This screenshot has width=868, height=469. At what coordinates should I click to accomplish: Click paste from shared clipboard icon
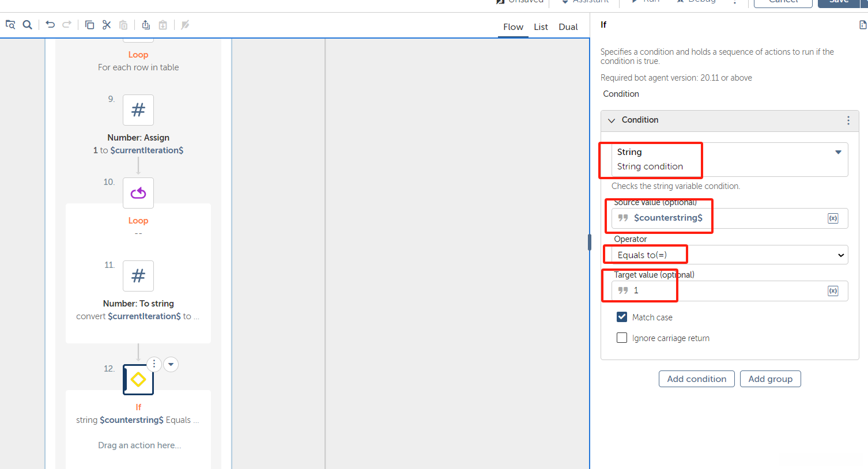(x=163, y=25)
